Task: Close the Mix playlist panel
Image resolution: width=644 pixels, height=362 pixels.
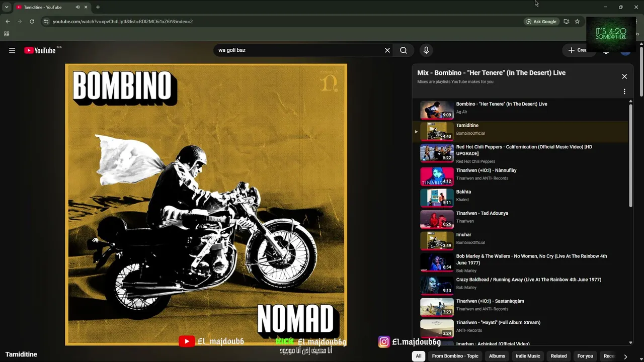Action: (x=624, y=76)
